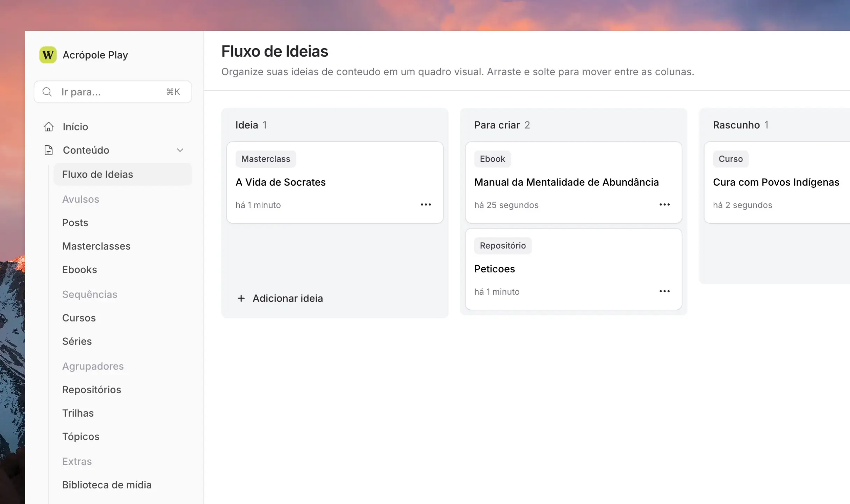Click the search magnifier icon
Image resolution: width=850 pixels, height=504 pixels.
pyautogui.click(x=47, y=92)
